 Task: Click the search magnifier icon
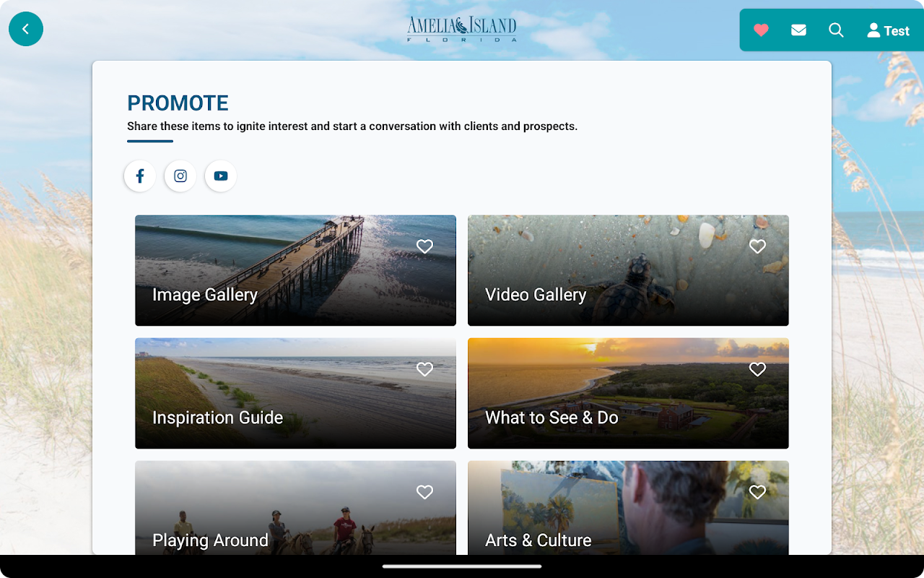[x=836, y=30]
